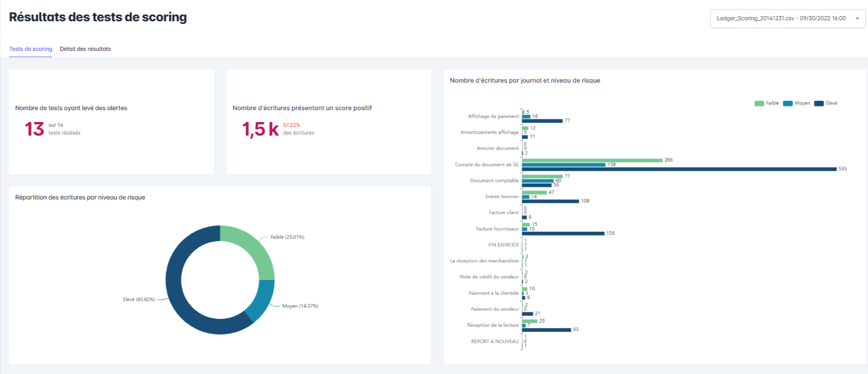Image resolution: width=868 pixels, height=374 pixels.
Task: Click the 156 Elevé bar for Facture fournisseur
Action: pos(563,233)
